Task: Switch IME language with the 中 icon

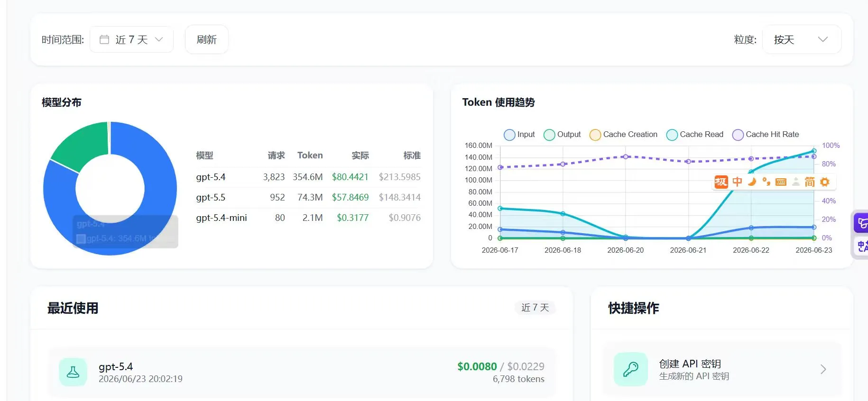Action: point(737,182)
